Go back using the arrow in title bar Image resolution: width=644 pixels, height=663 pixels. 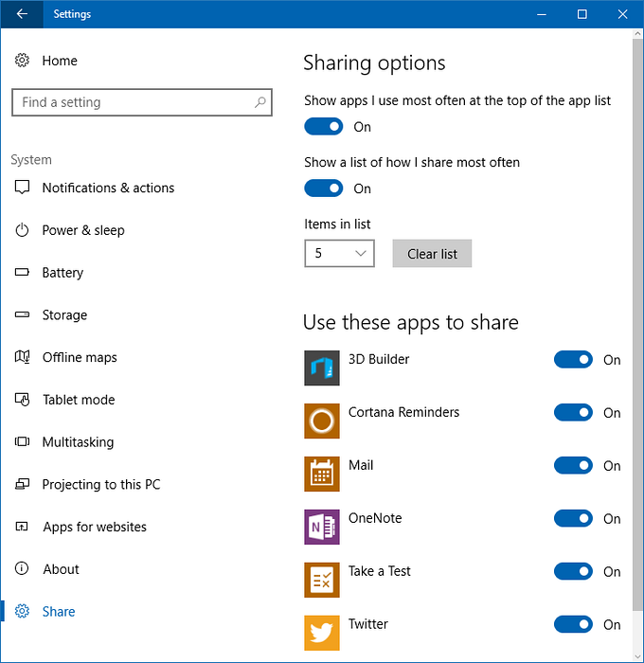(22, 14)
